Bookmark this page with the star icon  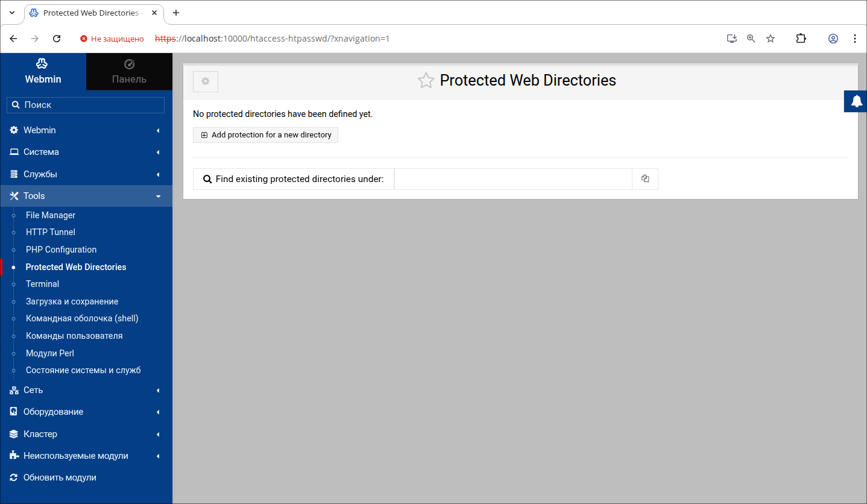click(771, 39)
